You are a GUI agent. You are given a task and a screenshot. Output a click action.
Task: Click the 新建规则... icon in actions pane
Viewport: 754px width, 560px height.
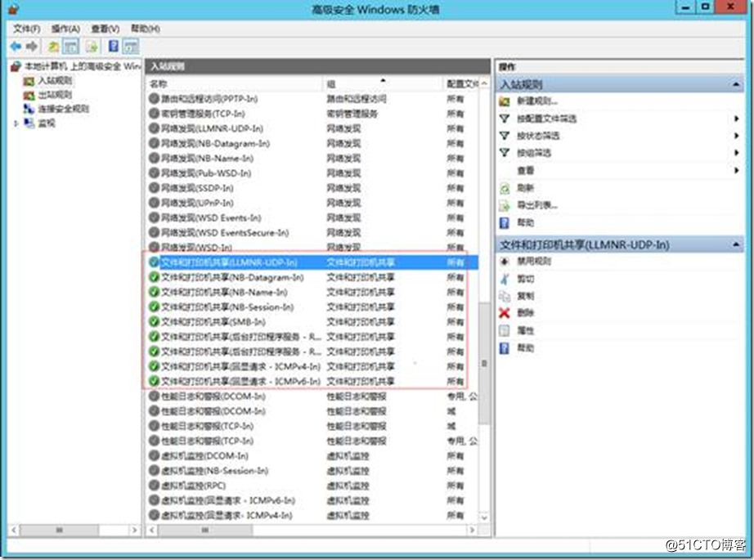[x=505, y=101]
